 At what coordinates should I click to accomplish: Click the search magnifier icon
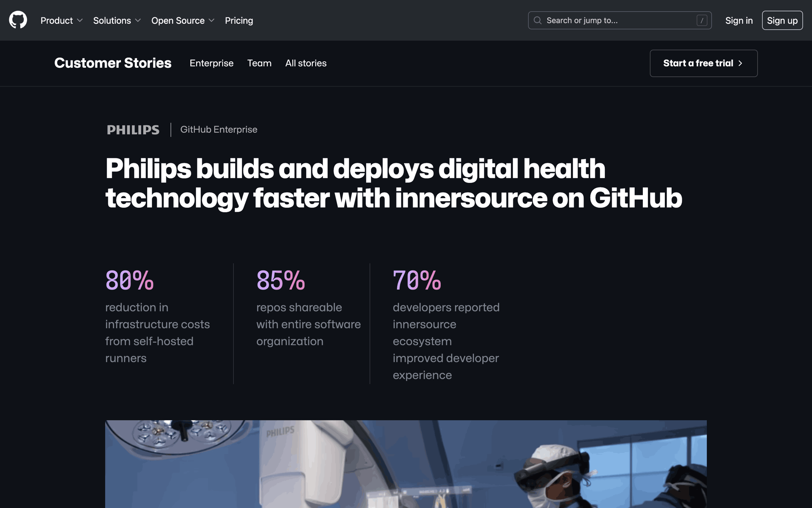(x=537, y=20)
